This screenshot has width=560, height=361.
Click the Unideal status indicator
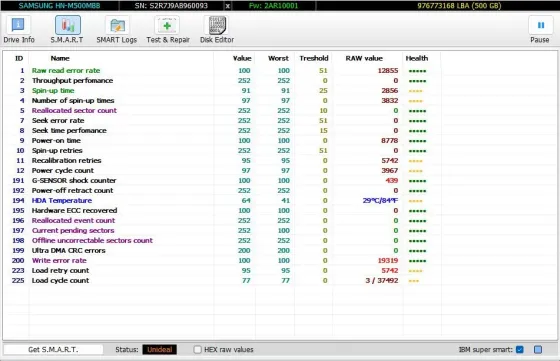(x=160, y=349)
